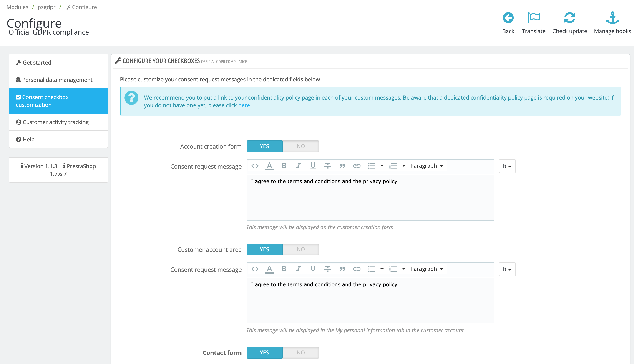
Task: Enable YES for Account creation form
Action: point(264,146)
